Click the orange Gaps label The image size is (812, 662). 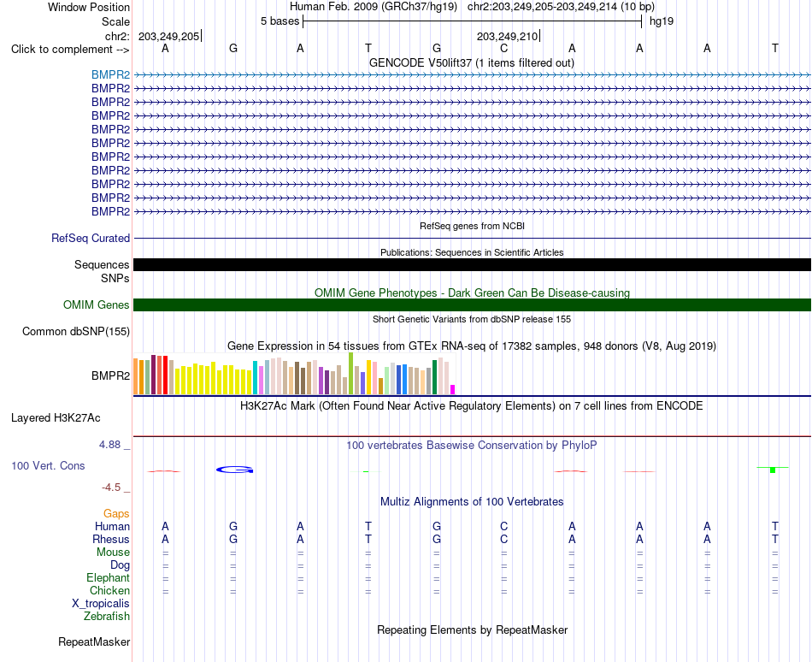pos(116,513)
